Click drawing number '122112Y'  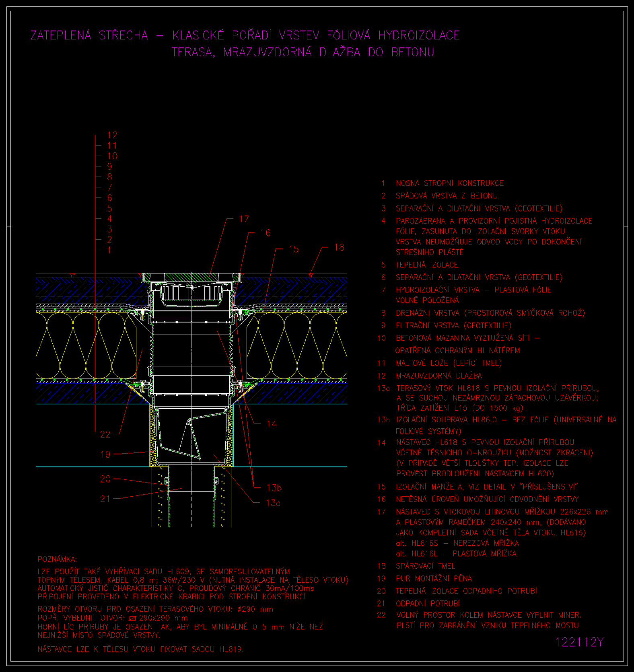click(x=579, y=642)
